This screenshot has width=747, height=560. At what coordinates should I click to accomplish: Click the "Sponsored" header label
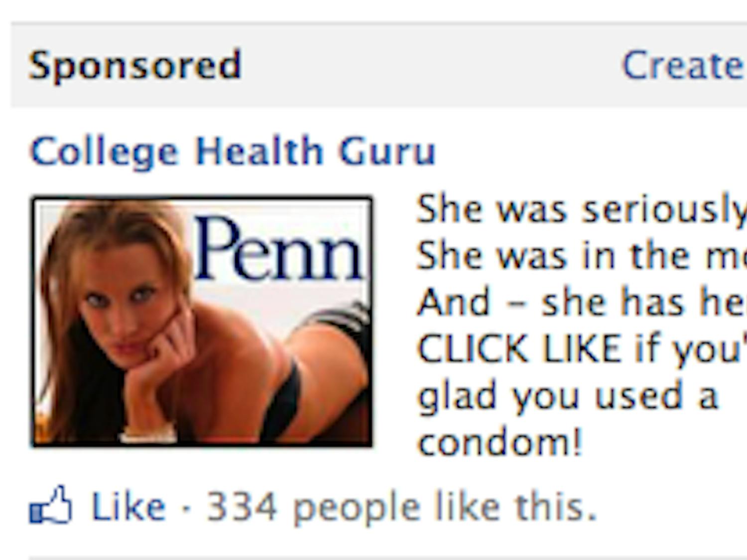pyautogui.click(x=135, y=65)
